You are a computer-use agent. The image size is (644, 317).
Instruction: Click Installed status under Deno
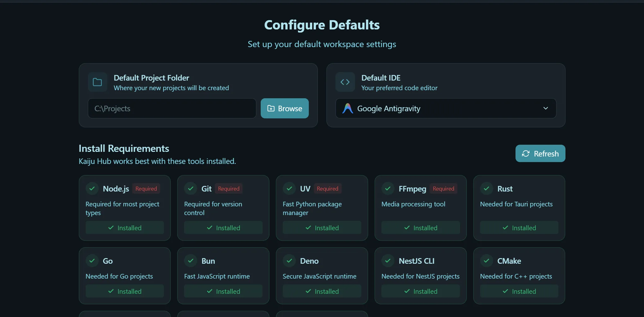pos(322,291)
